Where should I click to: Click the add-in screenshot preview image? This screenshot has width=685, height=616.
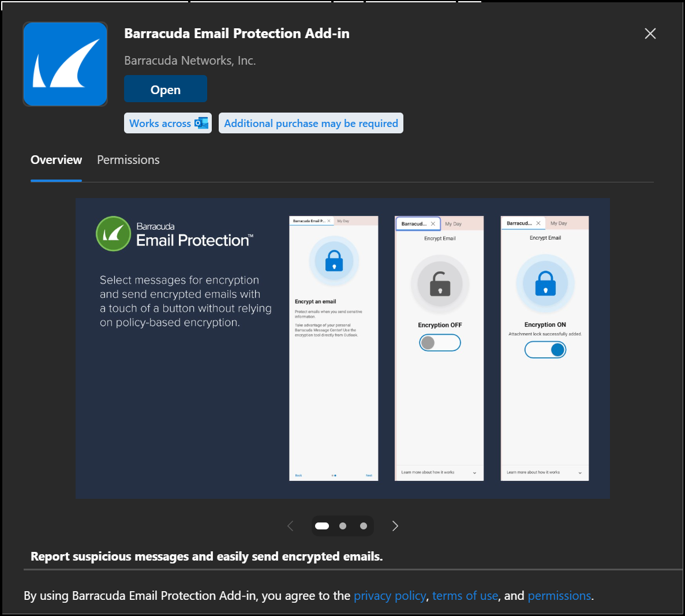tap(343, 349)
